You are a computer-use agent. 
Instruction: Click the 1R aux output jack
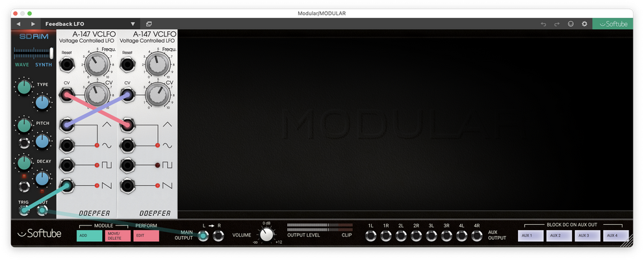pos(386,236)
